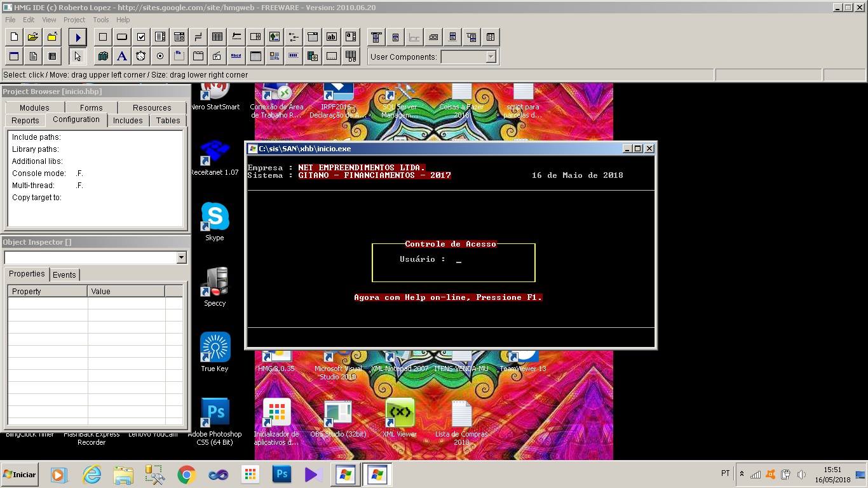Pick the Slider control tool
This screenshot has height=488, width=868.
click(x=236, y=37)
